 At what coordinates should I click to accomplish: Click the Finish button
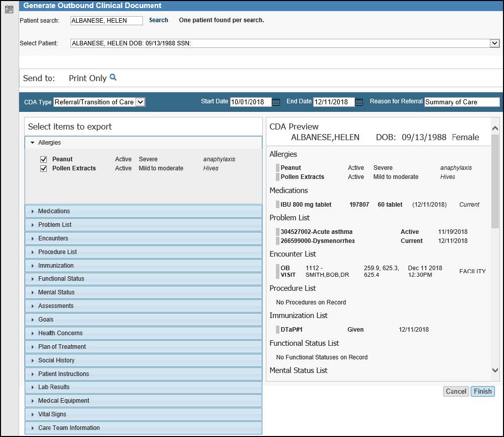pos(483,391)
